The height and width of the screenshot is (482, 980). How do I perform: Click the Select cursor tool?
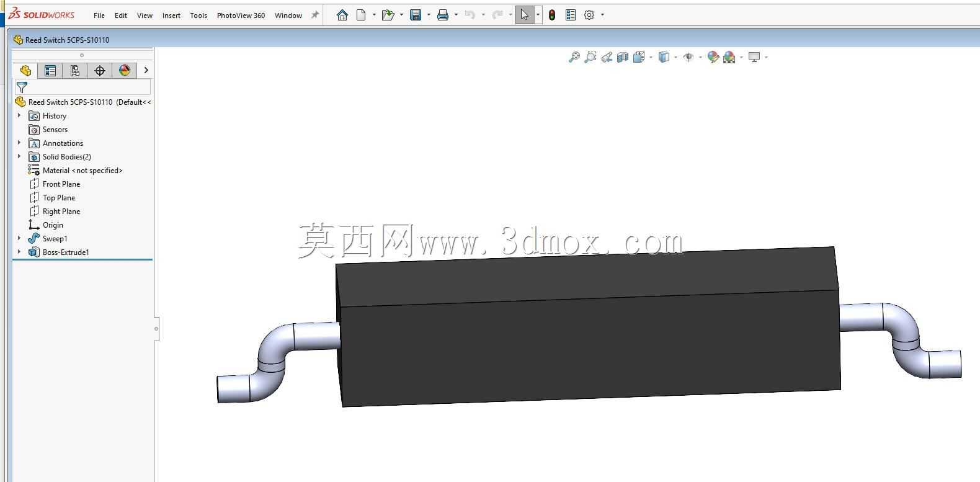[525, 15]
